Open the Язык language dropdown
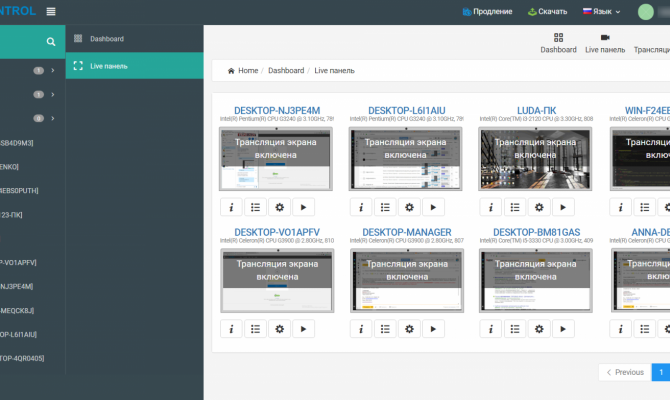 (602, 12)
